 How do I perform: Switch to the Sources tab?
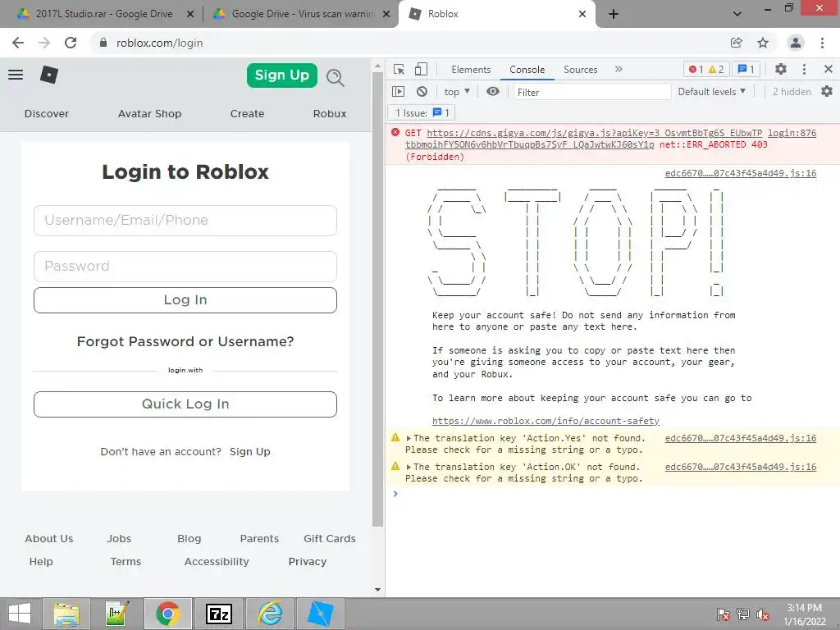(580, 70)
